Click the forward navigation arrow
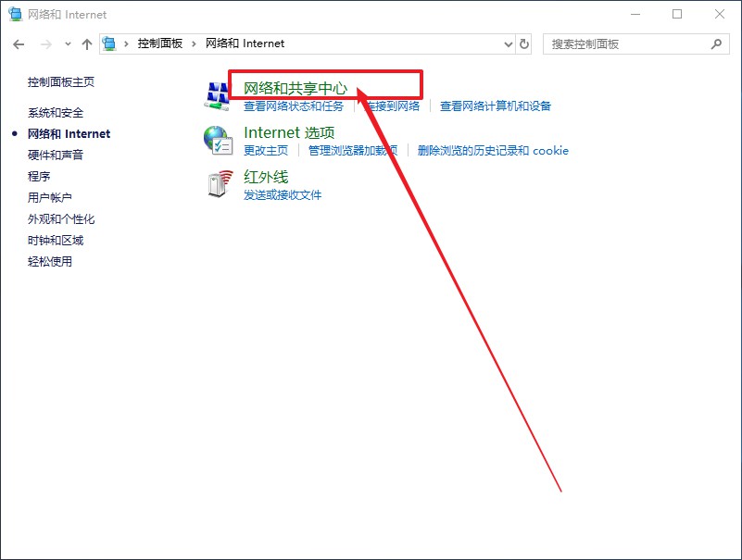Screen dimensions: 742x560 coord(44,44)
